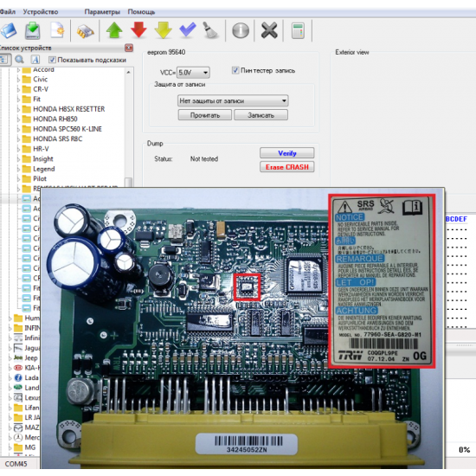The height and width of the screenshot is (476, 476).
Task: Click the Erase CRASH button
Action: point(286,167)
